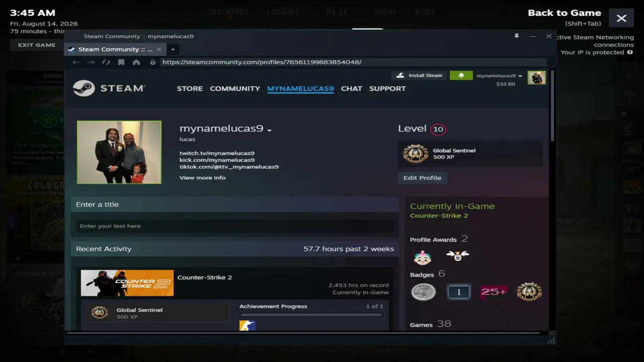This screenshot has height=362, width=644.
Task: Pin the Steam Community browser window
Action: pyautogui.click(x=516, y=36)
